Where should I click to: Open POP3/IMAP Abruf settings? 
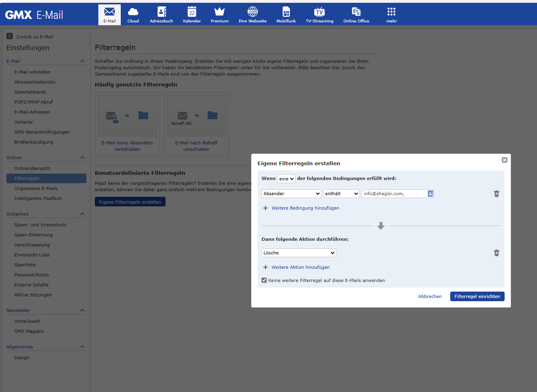(x=34, y=102)
